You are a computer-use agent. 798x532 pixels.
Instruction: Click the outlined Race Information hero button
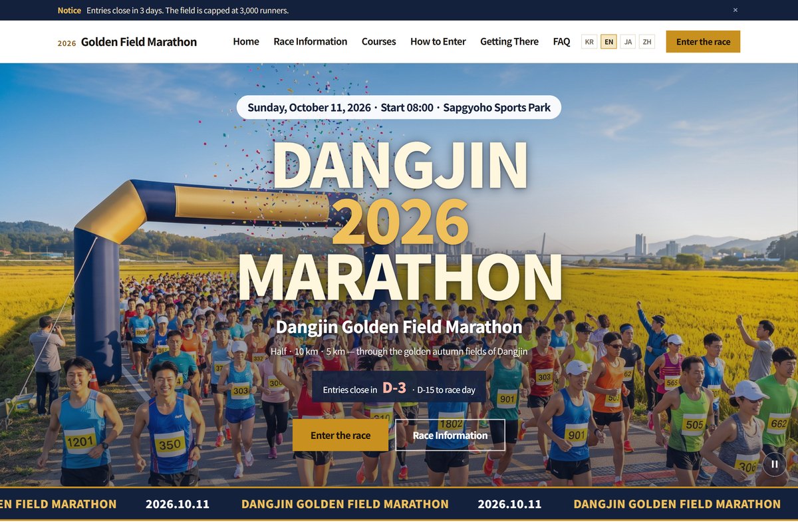[x=450, y=436]
